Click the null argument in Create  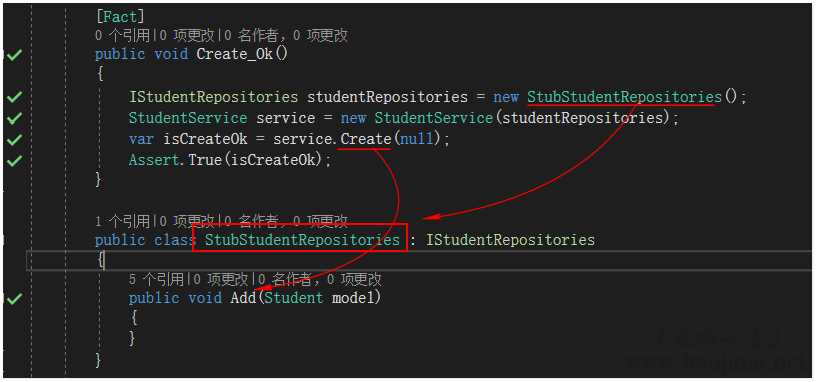tap(417, 139)
